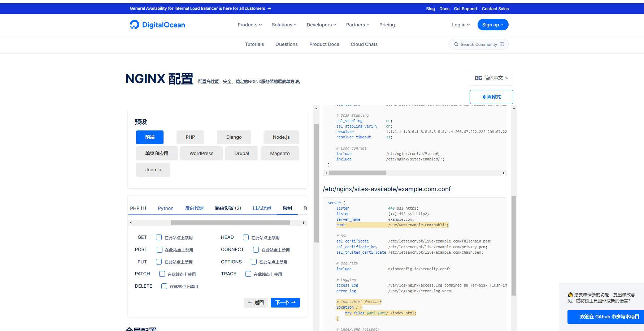The width and height of the screenshot is (644, 331).
Task: Switch to the 路由设置 (2) tab
Action: 228,208
